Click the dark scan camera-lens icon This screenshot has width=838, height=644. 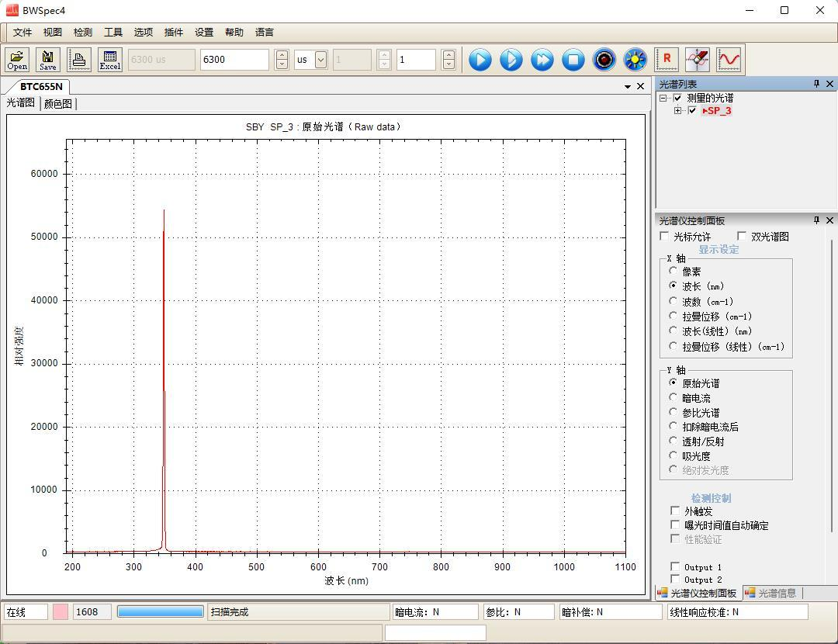(x=604, y=60)
